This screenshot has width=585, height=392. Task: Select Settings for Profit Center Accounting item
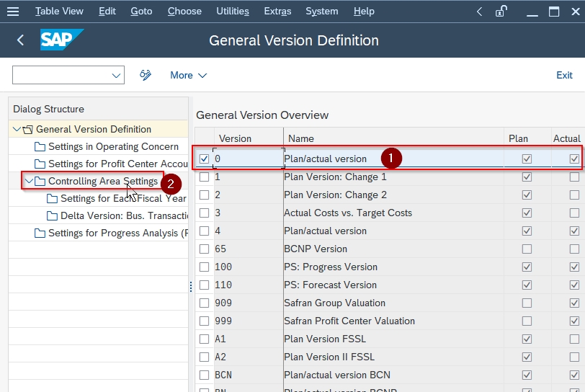tap(118, 164)
